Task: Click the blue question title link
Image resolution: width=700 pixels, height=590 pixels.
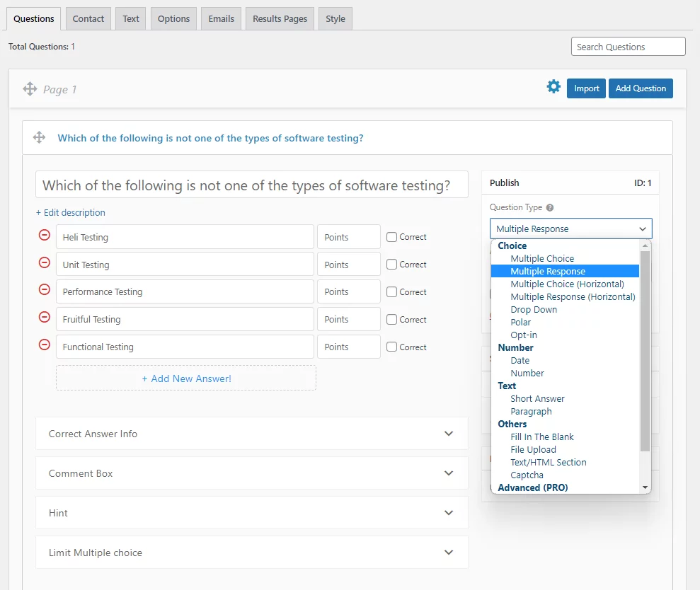Action: (210, 138)
